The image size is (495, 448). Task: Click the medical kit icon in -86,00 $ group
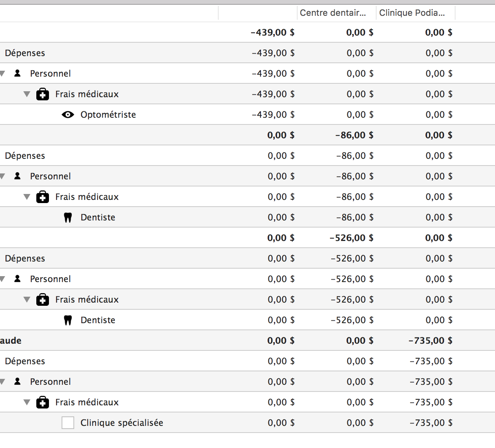point(43,197)
